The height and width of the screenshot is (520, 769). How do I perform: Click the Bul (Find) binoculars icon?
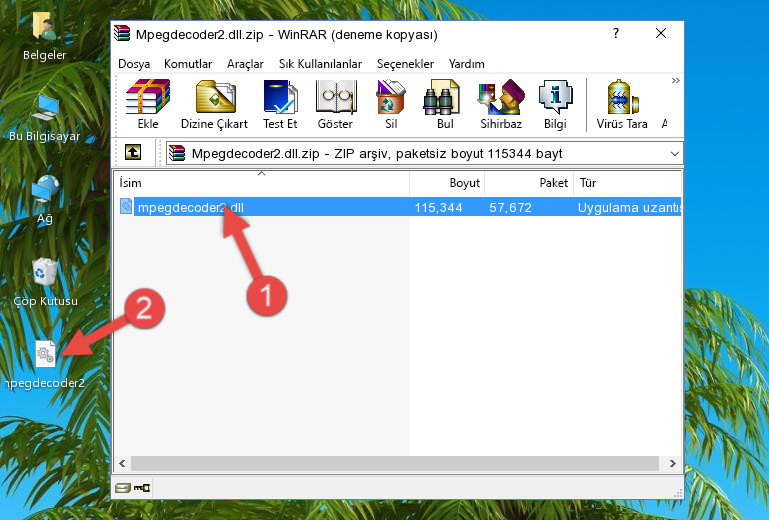click(x=444, y=104)
